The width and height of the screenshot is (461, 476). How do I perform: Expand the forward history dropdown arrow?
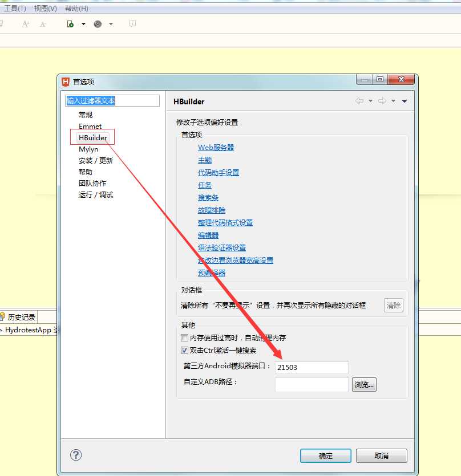point(393,101)
